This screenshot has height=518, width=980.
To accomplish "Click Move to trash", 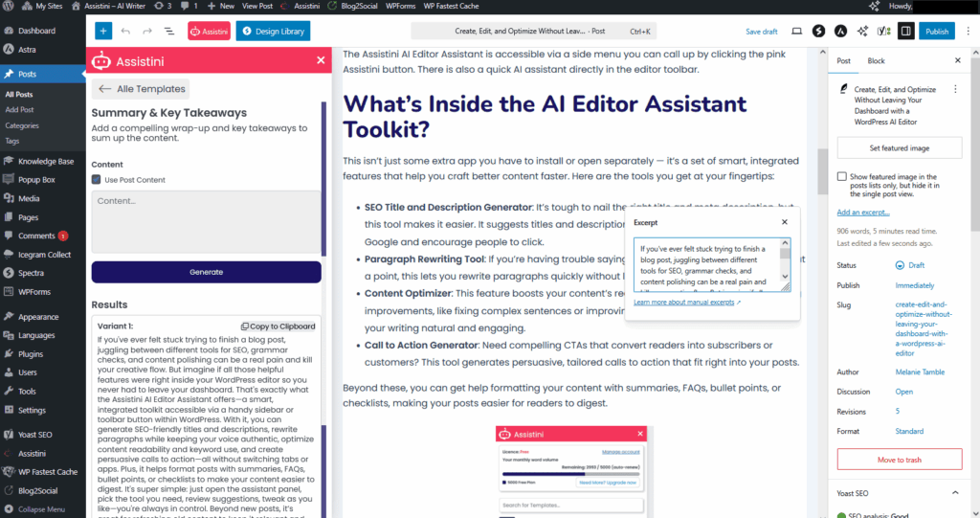I will 900,460.
